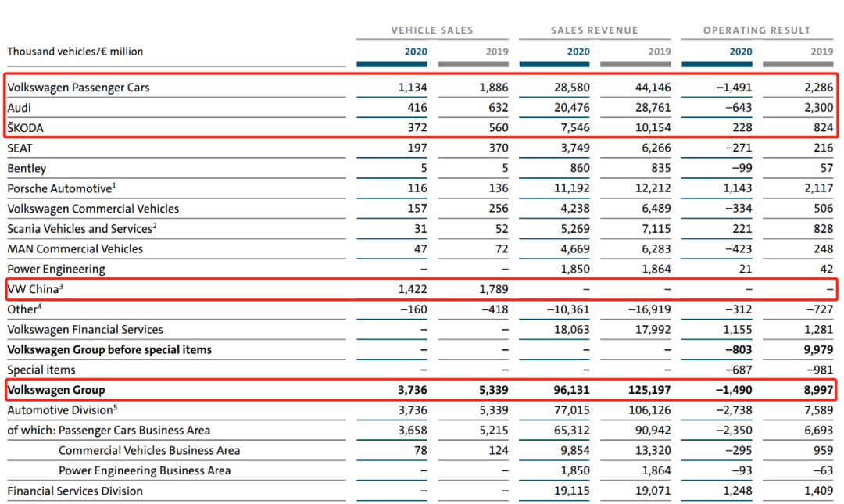Click the Power Engineering row label

56,270
